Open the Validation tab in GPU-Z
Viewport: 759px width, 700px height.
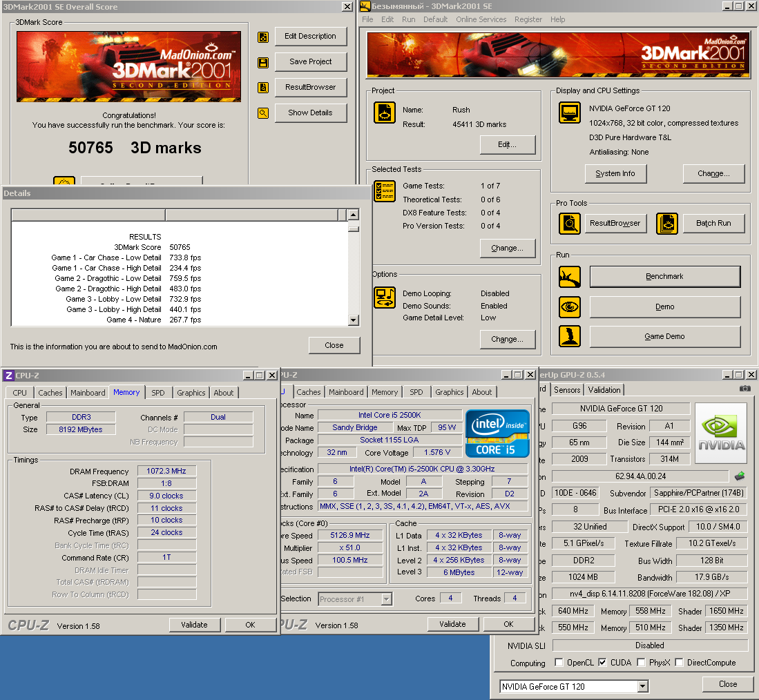[604, 390]
